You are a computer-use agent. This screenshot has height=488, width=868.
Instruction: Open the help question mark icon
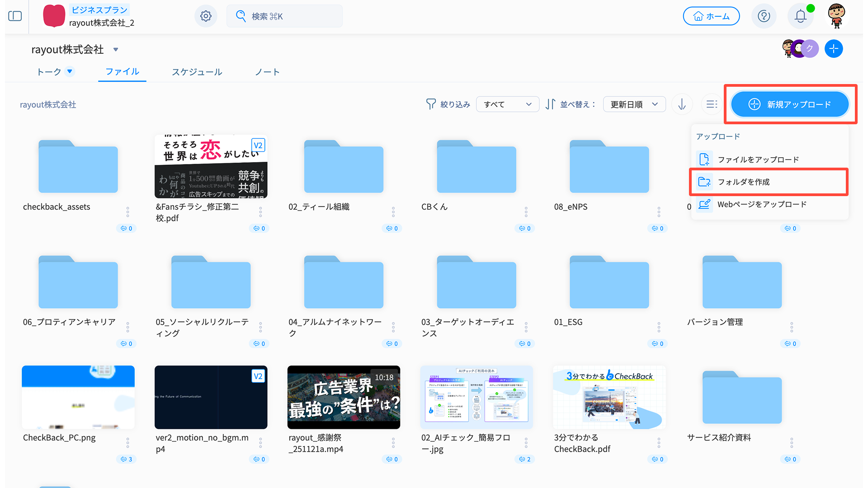point(764,16)
